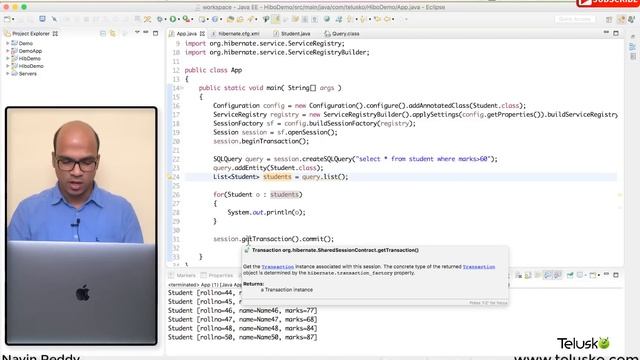Image resolution: width=640 pixels, height=360 pixels.
Task: Maximize the editor area
Action: tap(616, 33)
